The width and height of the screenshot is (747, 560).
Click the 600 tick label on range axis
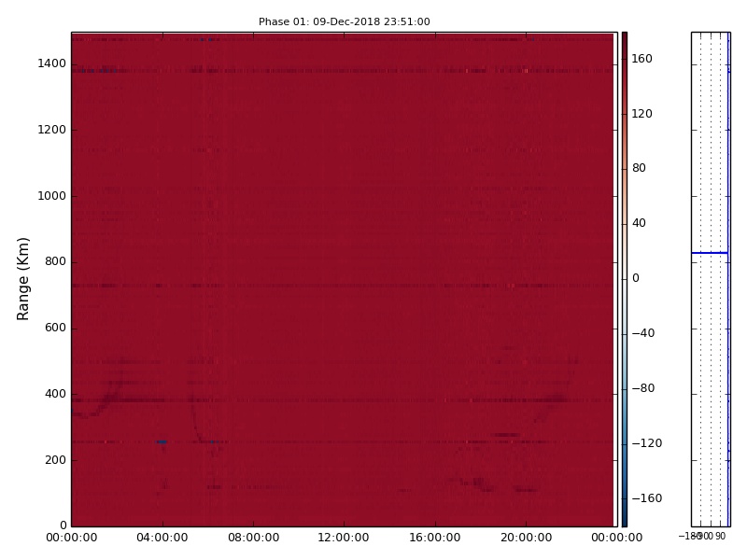[55, 328]
